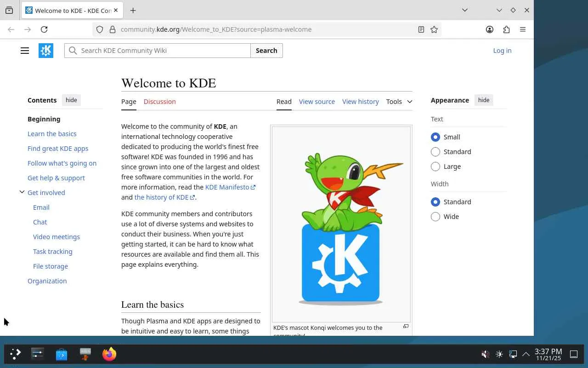Select the Standard width option

(435, 202)
